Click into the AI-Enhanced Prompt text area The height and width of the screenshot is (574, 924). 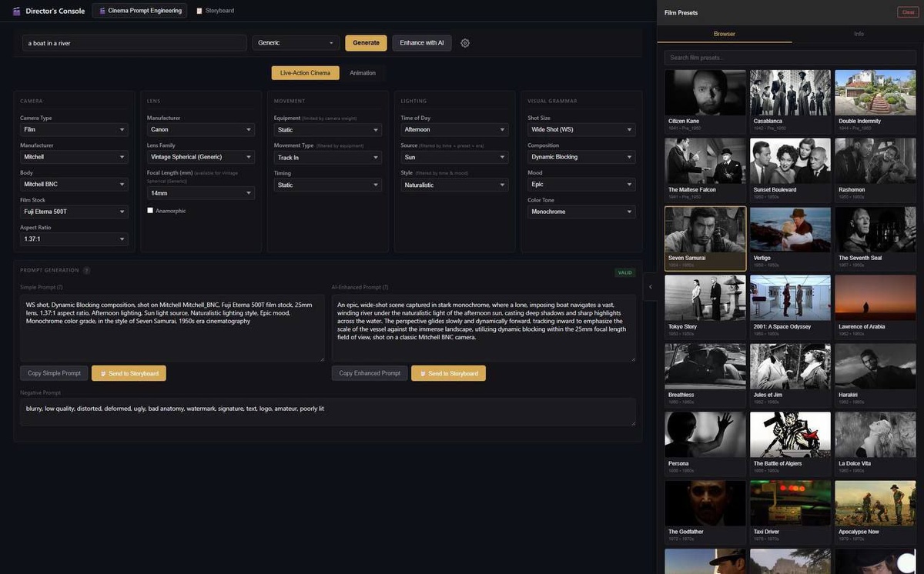pos(484,328)
